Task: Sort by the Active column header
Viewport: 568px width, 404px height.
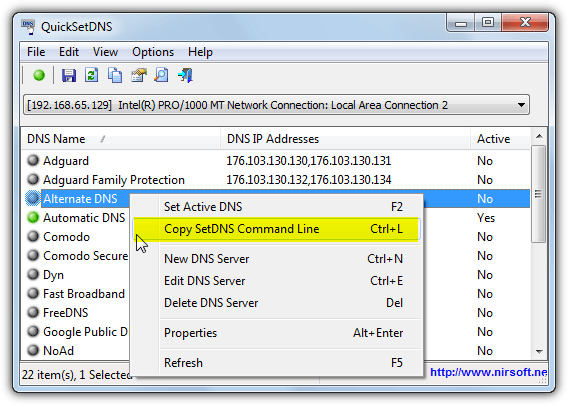Action: tap(500, 139)
